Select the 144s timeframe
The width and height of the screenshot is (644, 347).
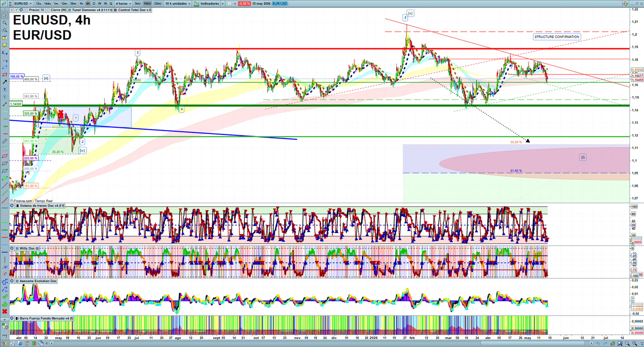click(47, 4)
